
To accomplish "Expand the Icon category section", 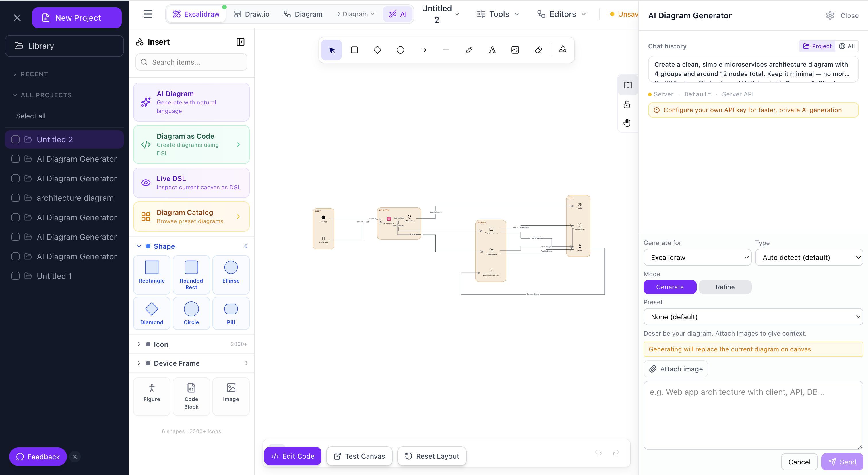I will 161,344.
